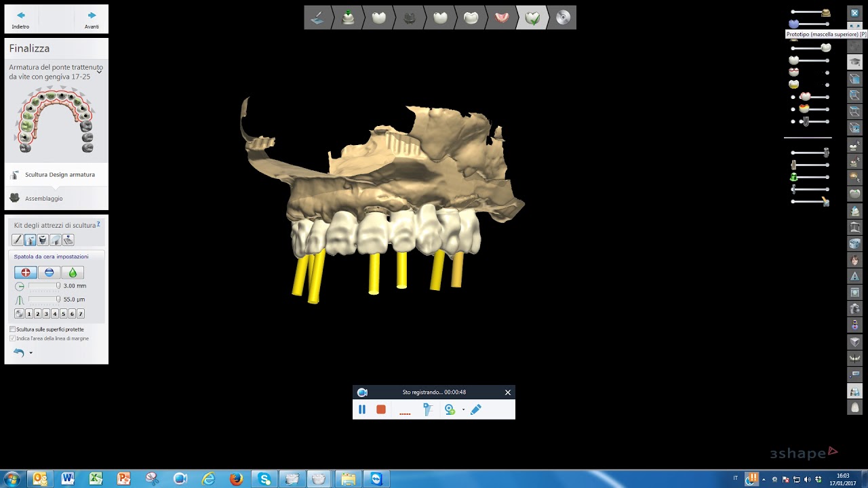Screen dimensions: 868x488
Task: Uncheck Indica l'area della linea di margine
Action: tap(12, 337)
